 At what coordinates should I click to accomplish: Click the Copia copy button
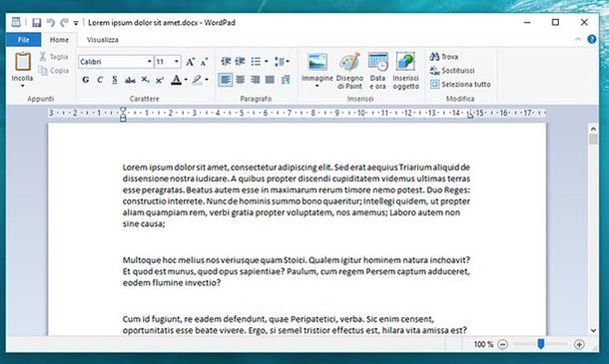(54, 70)
